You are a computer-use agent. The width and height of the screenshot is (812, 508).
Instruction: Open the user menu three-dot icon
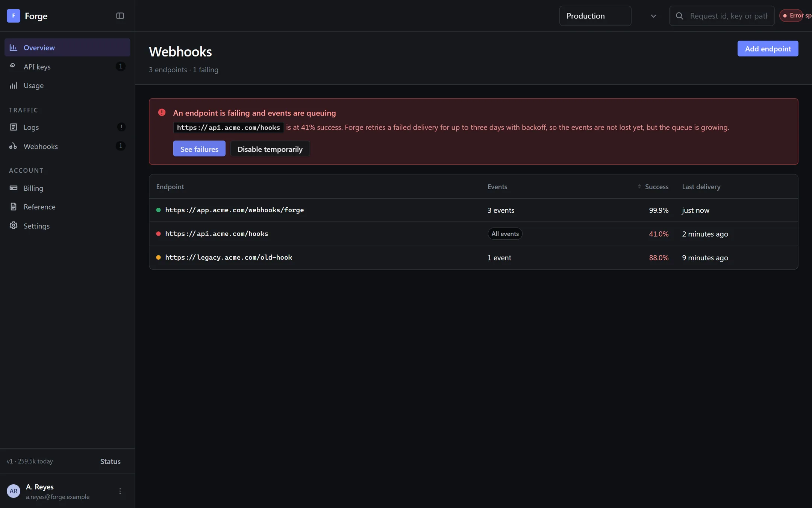pyautogui.click(x=120, y=491)
